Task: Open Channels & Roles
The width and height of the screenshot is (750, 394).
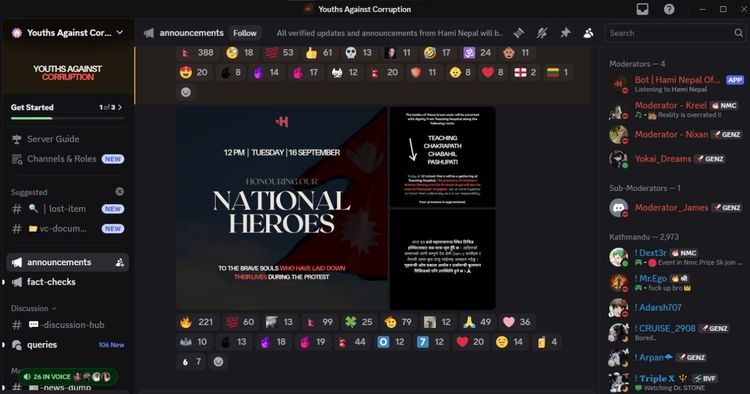Action: (67, 159)
